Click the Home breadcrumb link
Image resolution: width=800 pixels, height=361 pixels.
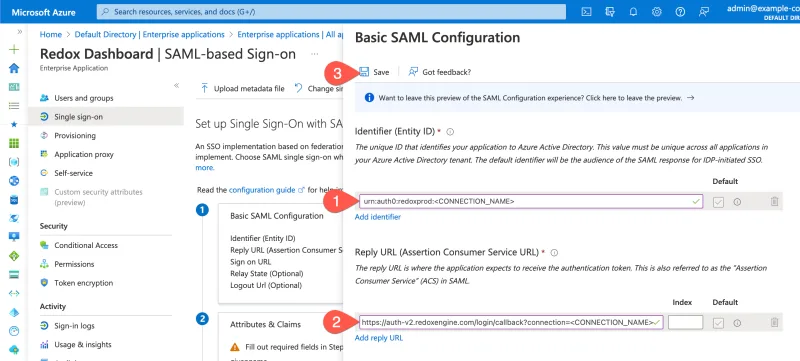point(51,35)
